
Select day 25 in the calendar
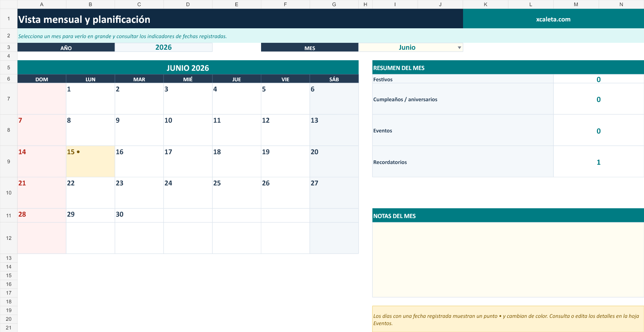click(x=236, y=193)
